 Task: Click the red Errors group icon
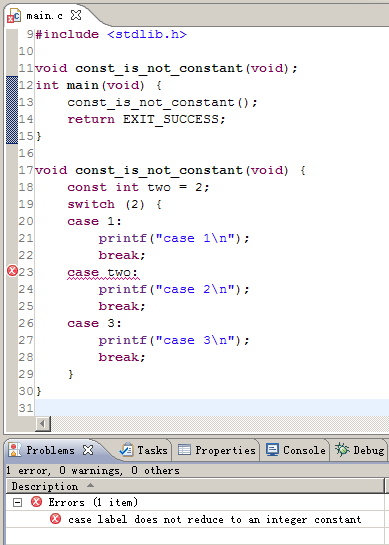tap(36, 502)
